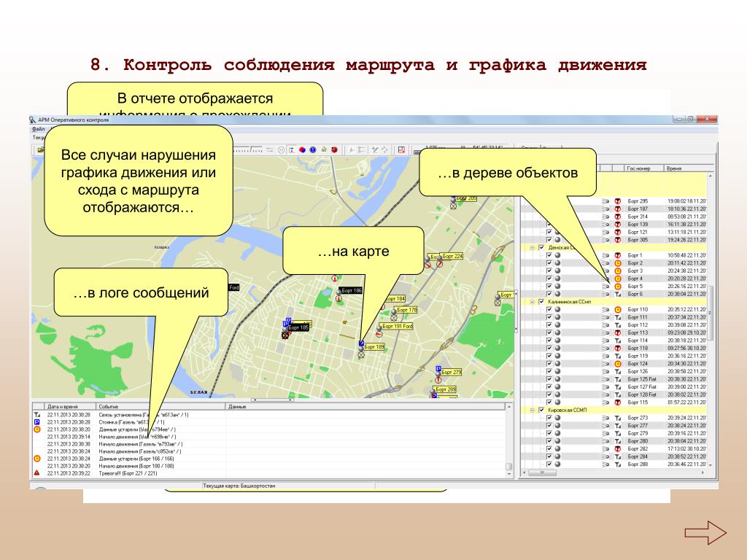This screenshot has width=747, height=560.
Task: Select the Борт 128 Fiat row
Action: [x=614, y=394]
